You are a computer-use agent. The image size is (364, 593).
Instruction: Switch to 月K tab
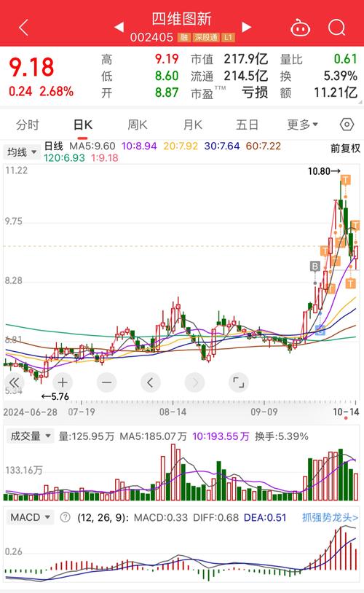tap(192, 125)
